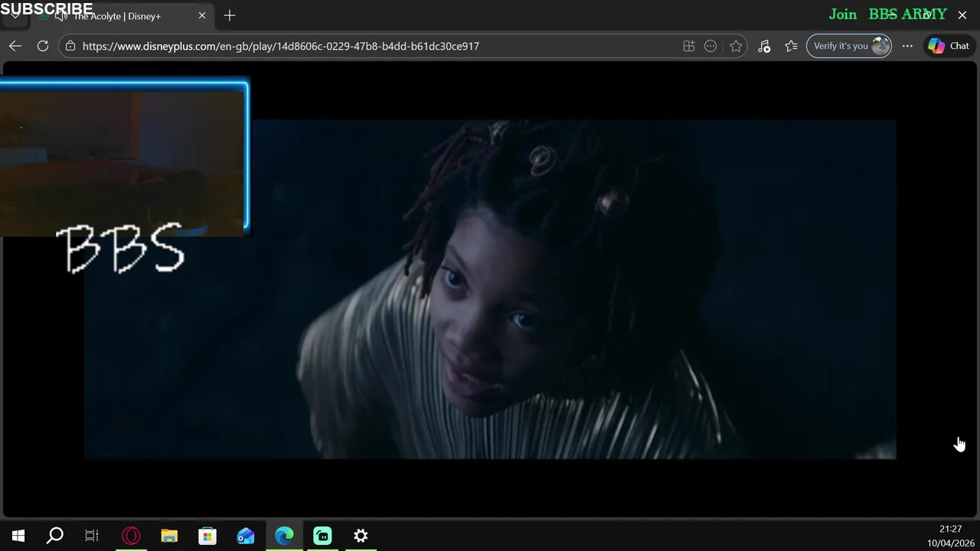Open the media control music icon
Viewport: 980px width, 551px height.
(x=764, y=46)
